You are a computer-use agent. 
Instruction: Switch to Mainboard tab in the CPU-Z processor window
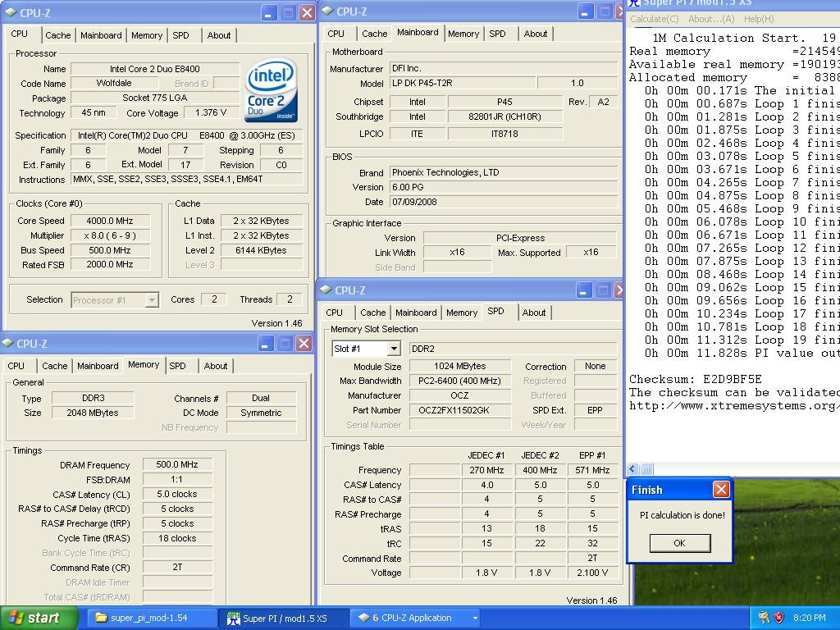pyautogui.click(x=101, y=35)
